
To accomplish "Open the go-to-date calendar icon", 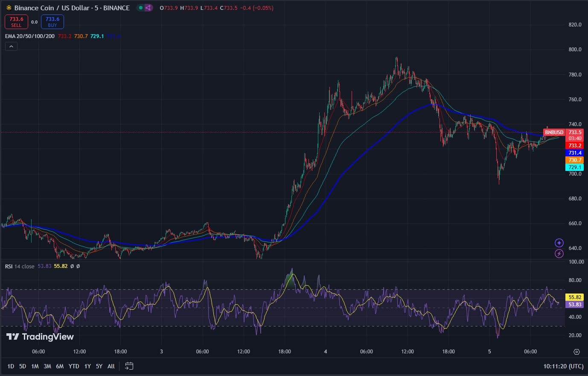I will click(129, 366).
